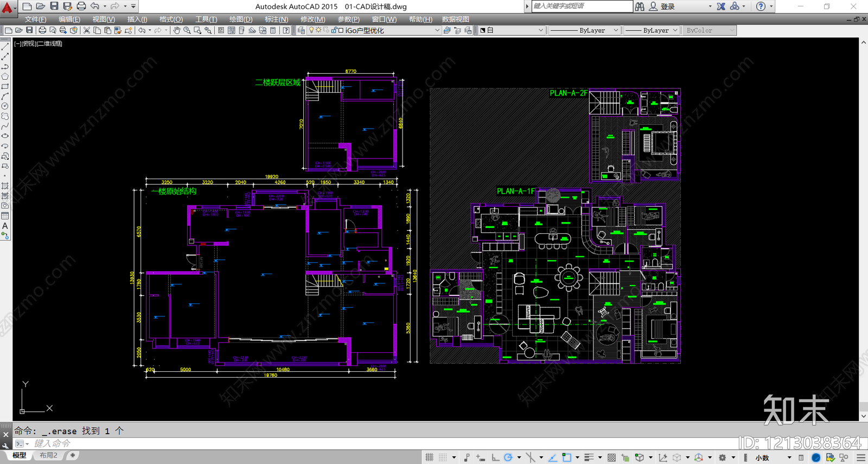This screenshot has height=464, width=868.
Task: Select the Pan hand tool
Action: click(177, 30)
